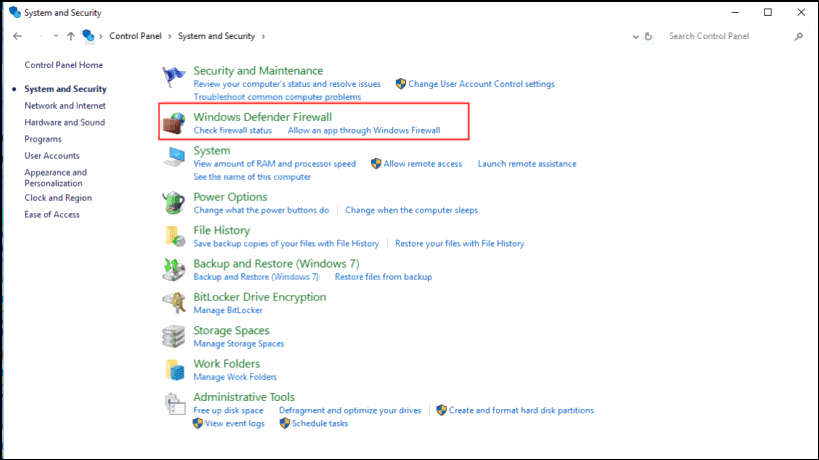Click Free up disk space

coord(228,411)
